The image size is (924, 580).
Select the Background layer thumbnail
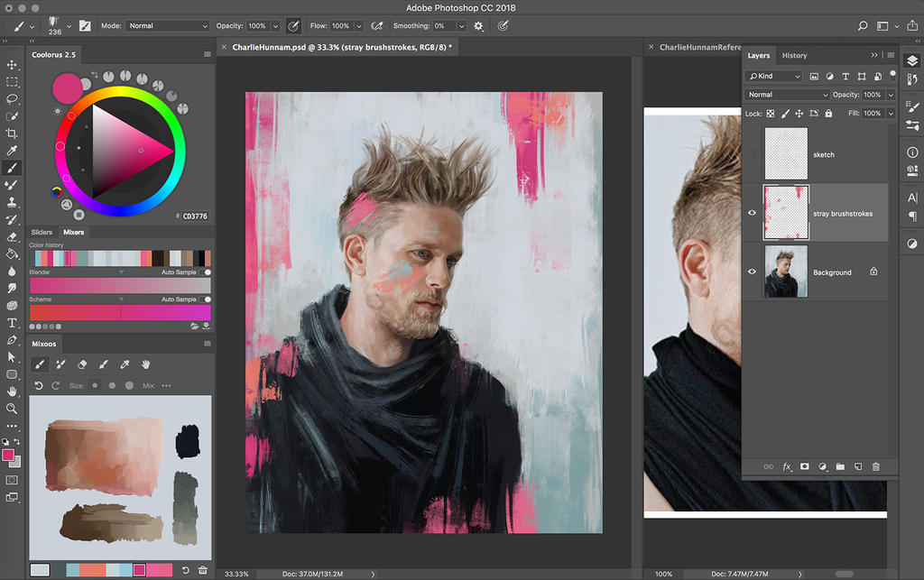[x=786, y=272]
